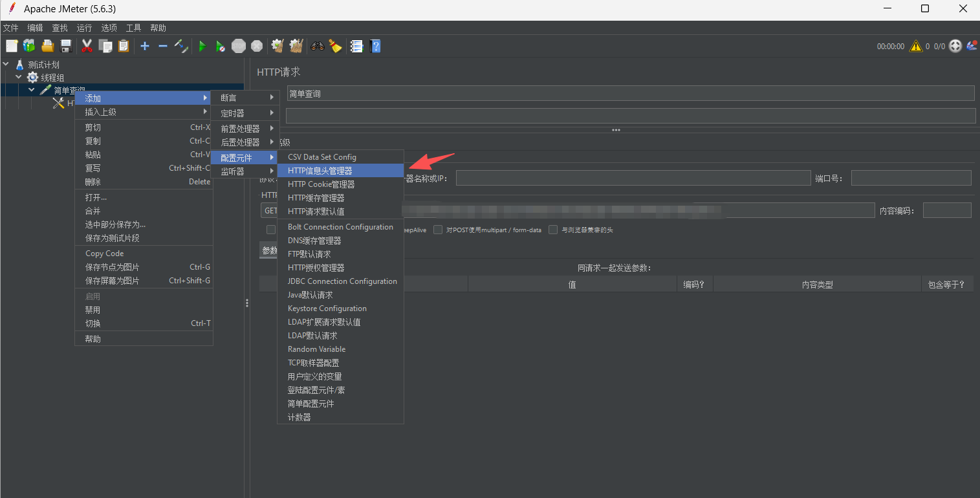The image size is (980, 498).
Task: Click the New test plan icon
Action: (x=12, y=46)
